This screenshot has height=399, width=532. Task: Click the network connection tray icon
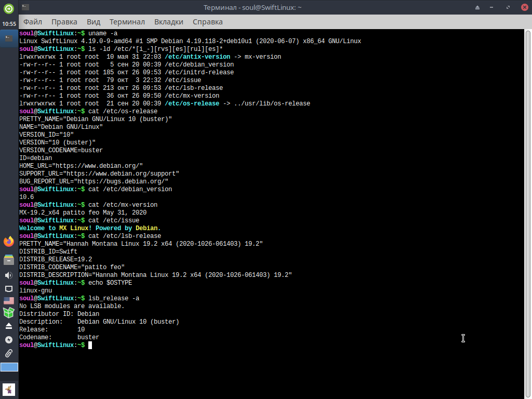point(9,289)
